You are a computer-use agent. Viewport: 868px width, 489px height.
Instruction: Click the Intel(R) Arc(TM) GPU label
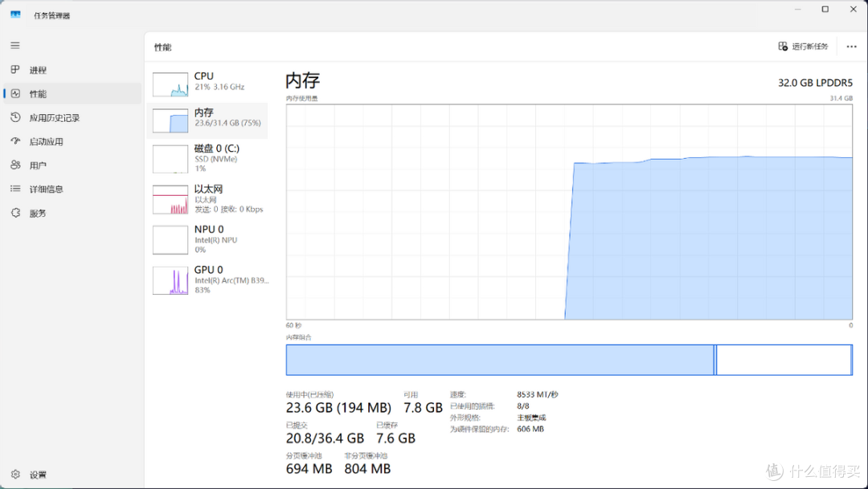coord(231,280)
